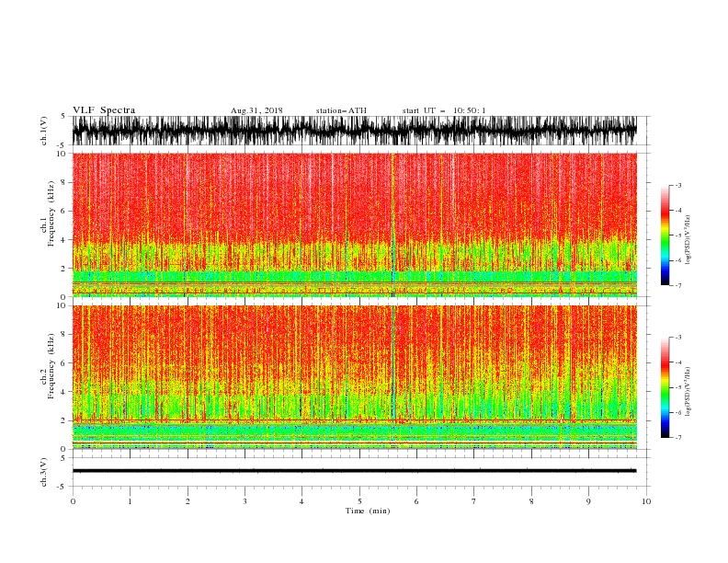Click time axis tick label "10"
728x563 pixels.
click(646, 501)
